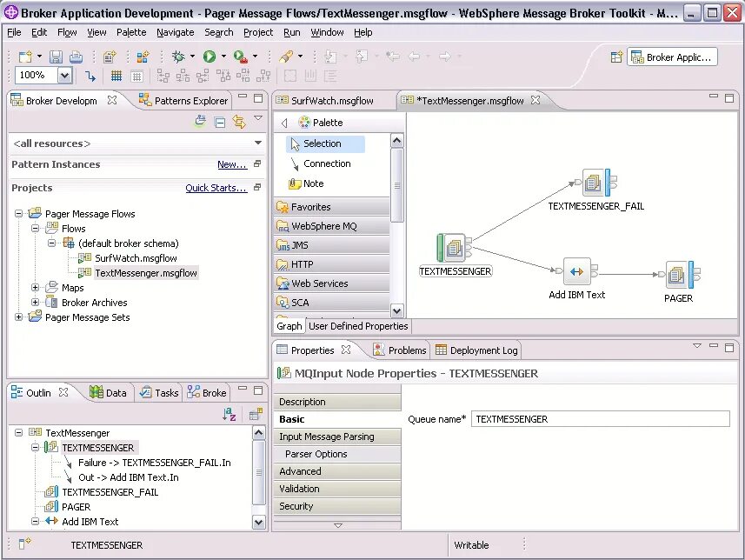Toggle the show grid toolbar icon
Image resolution: width=745 pixels, height=560 pixels.
point(116,76)
